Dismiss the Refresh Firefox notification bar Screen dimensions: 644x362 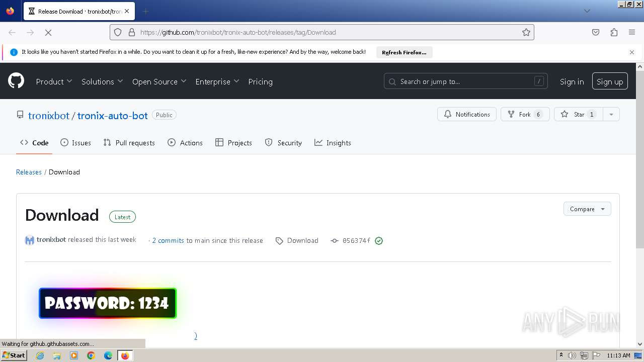pyautogui.click(x=632, y=52)
